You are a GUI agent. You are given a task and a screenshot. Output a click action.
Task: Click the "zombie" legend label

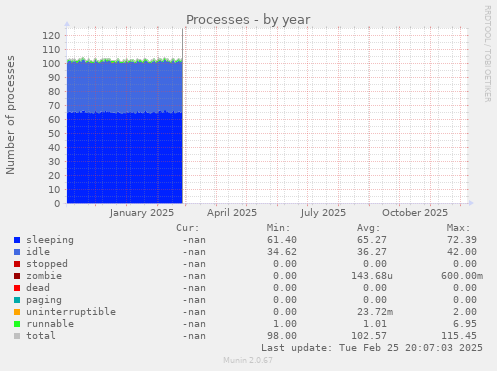pos(44,276)
